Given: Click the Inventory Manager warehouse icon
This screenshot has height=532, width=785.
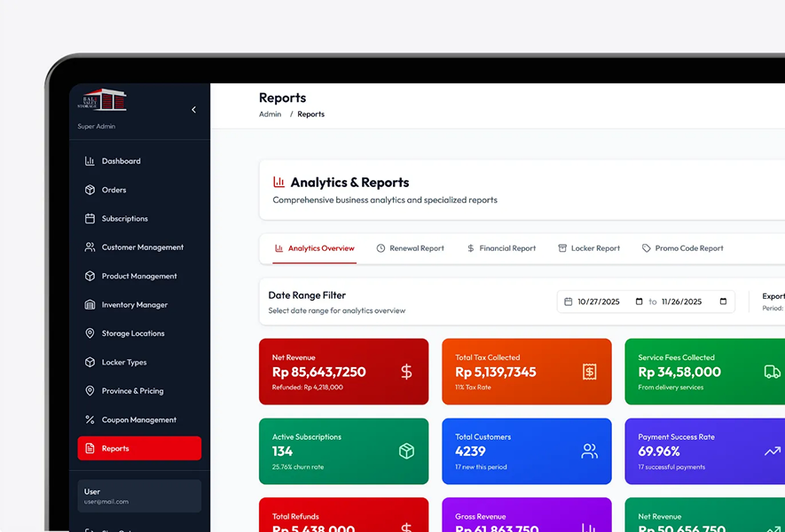Looking at the screenshot, I should [x=90, y=305].
